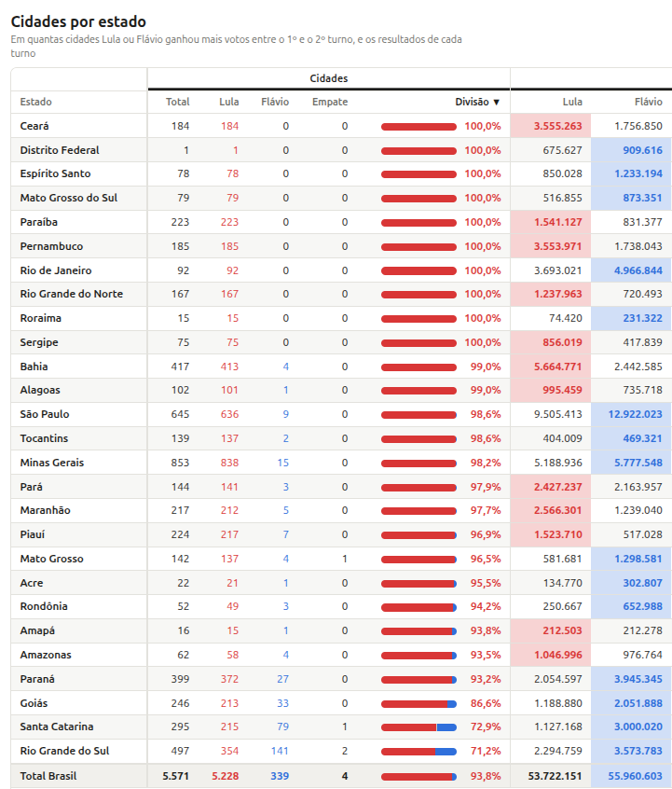Image resolution: width=672 pixels, height=789 pixels.
Task: Click Piauí state name
Action: [33, 534]
